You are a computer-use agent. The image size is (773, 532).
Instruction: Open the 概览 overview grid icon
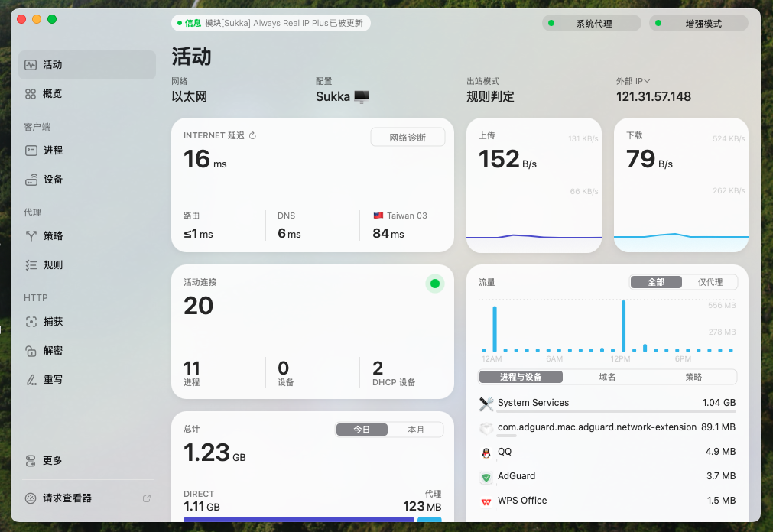(31, 94)
